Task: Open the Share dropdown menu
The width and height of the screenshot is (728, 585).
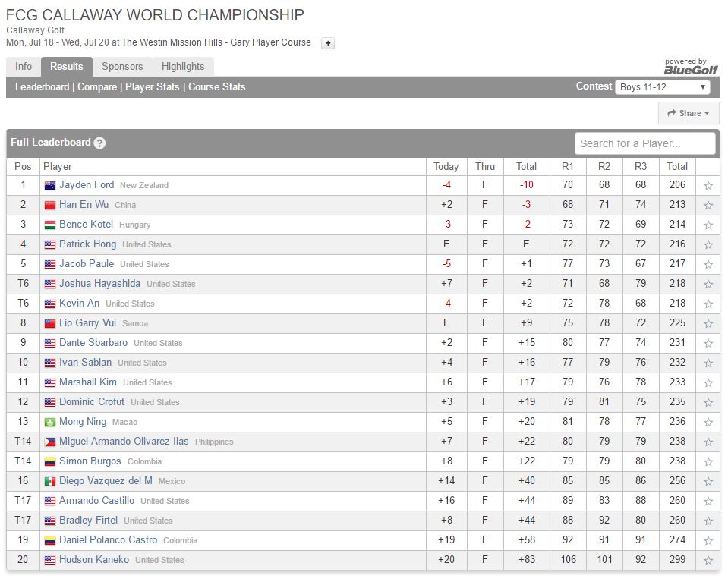Action: 689,113
